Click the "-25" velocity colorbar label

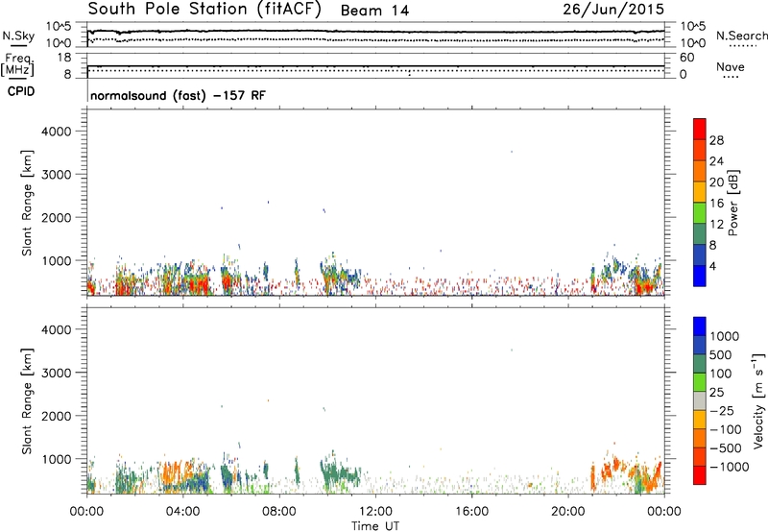click(721, 410)
